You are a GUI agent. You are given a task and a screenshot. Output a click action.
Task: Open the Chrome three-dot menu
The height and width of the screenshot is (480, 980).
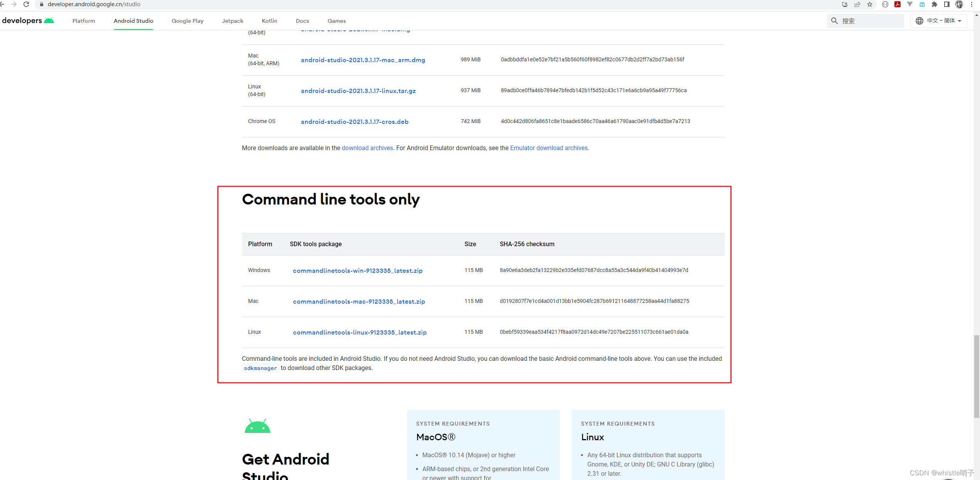[972, 4]
